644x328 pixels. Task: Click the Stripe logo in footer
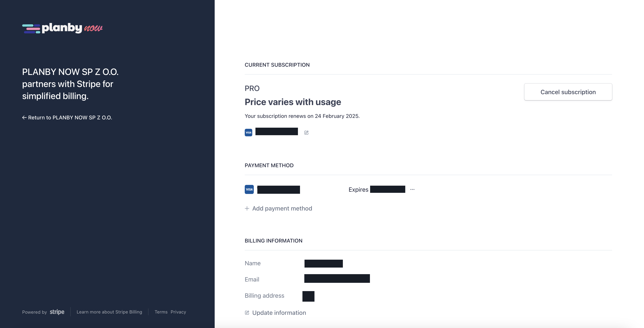tap(57, 312)
